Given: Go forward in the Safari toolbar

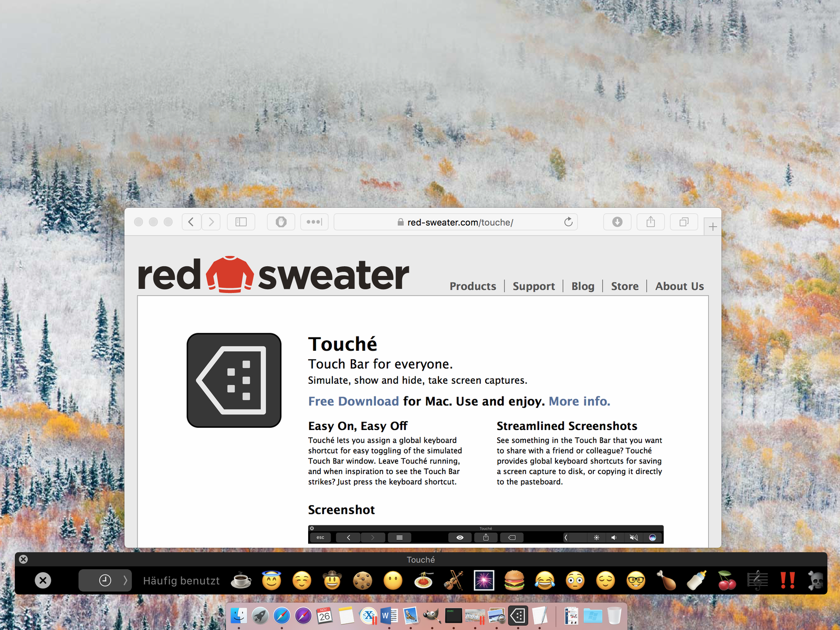Looking at the screenshot, I should pos(211,222).
